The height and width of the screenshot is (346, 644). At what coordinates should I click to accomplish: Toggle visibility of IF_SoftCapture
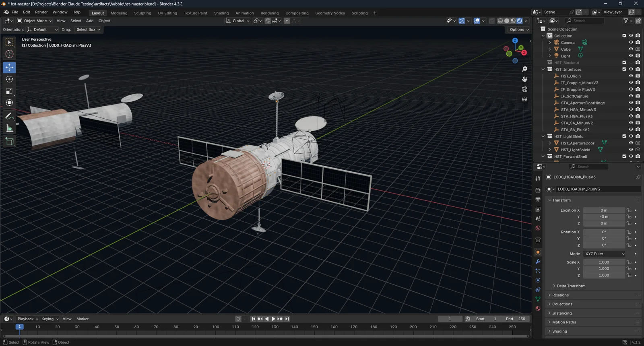tap(631, 96)
